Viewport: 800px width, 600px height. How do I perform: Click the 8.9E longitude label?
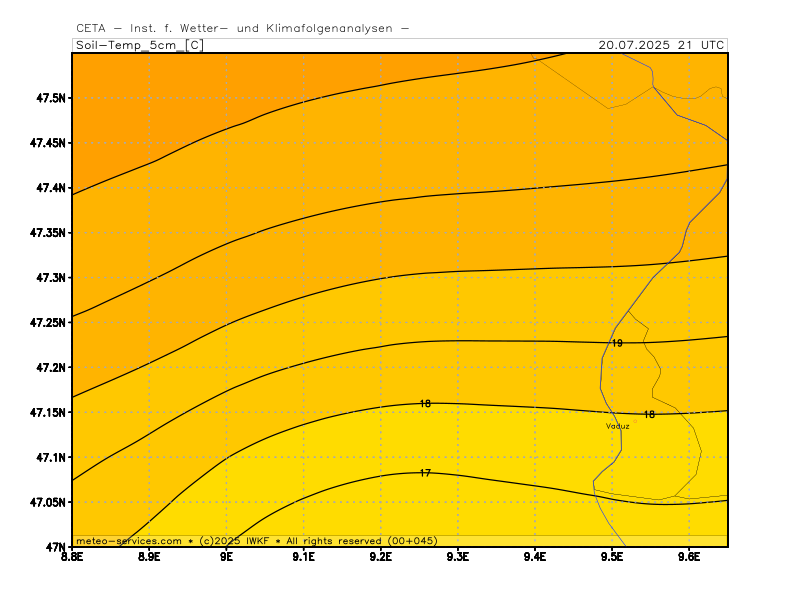tap(149, 557)
